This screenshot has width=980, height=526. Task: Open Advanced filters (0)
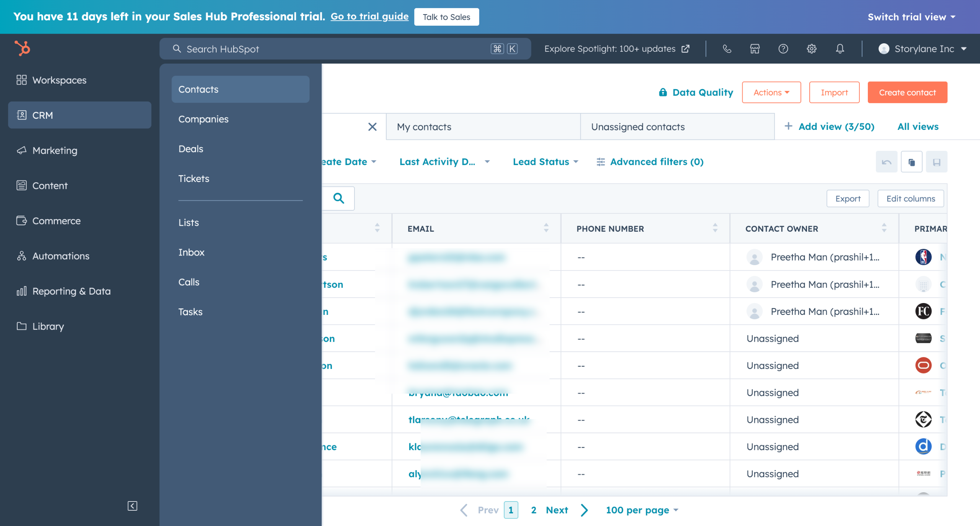pyautogui.click(x=650, y=162)
